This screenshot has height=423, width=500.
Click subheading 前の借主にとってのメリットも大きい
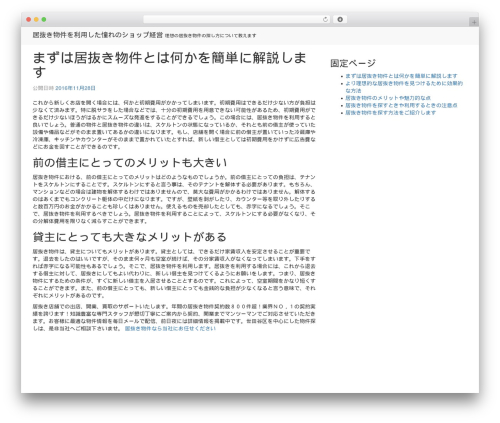point(130,163)
